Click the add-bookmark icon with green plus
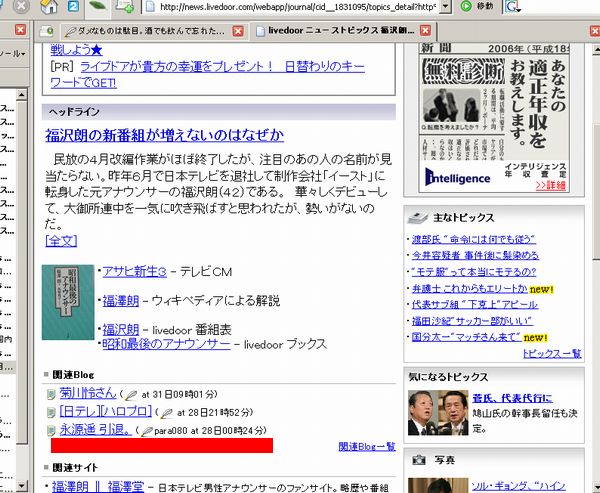This screenshot has width=600, height=493. click(125, 6)
